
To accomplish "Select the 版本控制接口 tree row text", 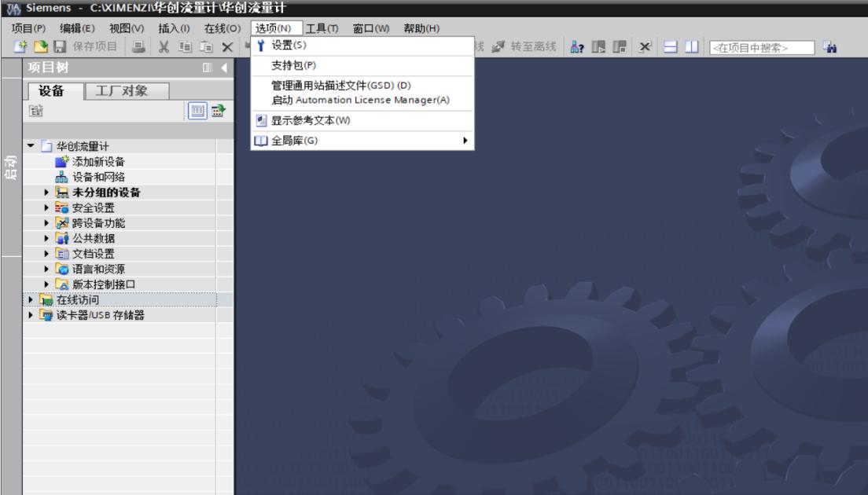I will pos(104,284).
